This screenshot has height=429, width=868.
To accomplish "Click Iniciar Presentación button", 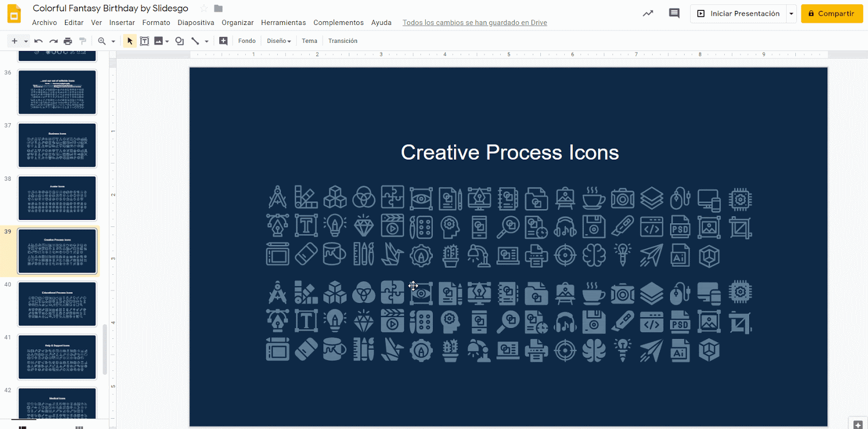I will (x=738, y=14).
